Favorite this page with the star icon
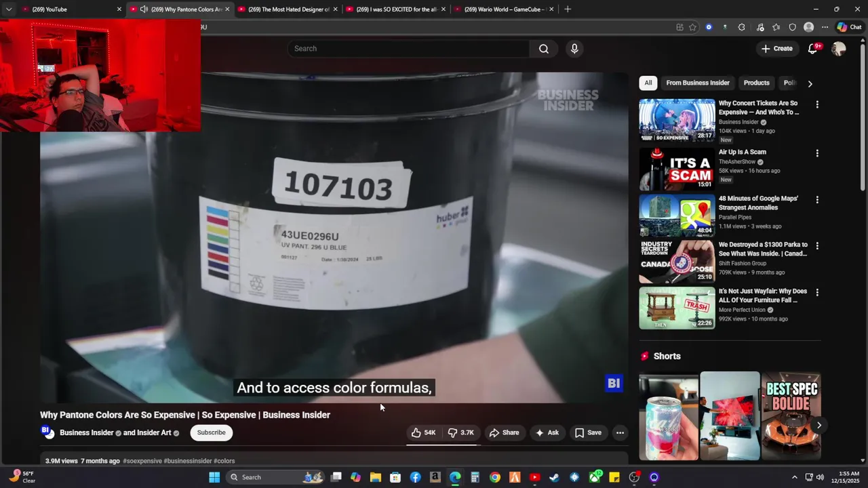The width and height of the screenshot is (868, 488). 692,27
